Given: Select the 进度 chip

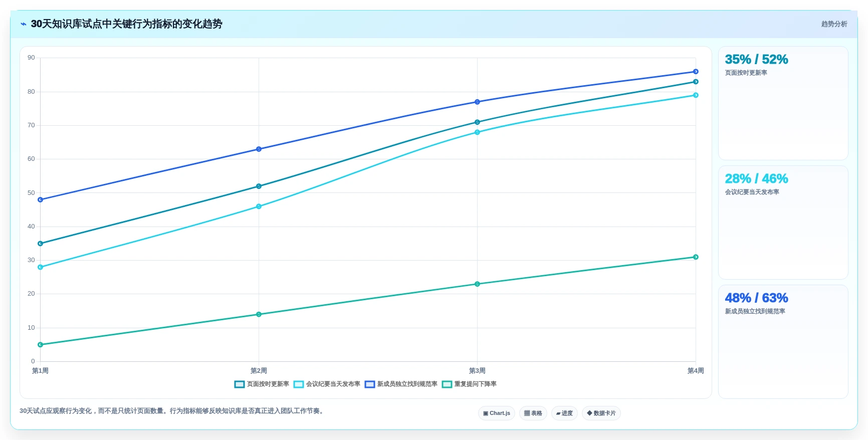Looking at the screenshot, I should tap(564, 413).
